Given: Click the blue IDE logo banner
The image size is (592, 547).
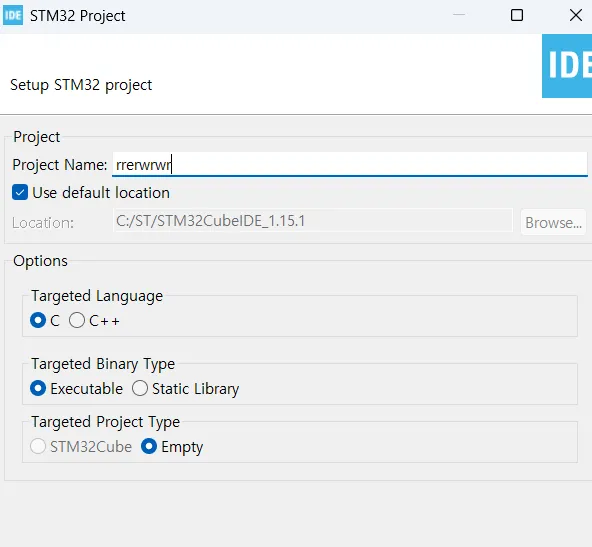Looking at the screenshot, I should pos(567,66).
